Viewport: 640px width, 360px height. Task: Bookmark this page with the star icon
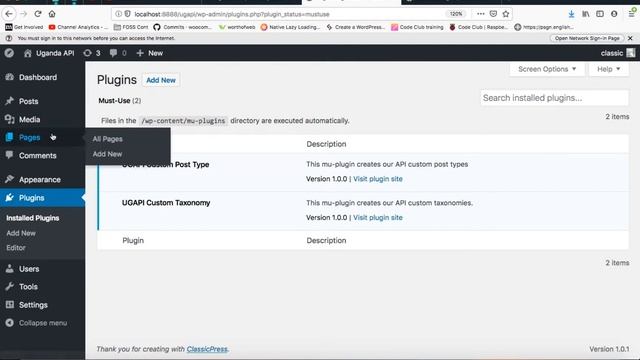(x=506, y=14)
